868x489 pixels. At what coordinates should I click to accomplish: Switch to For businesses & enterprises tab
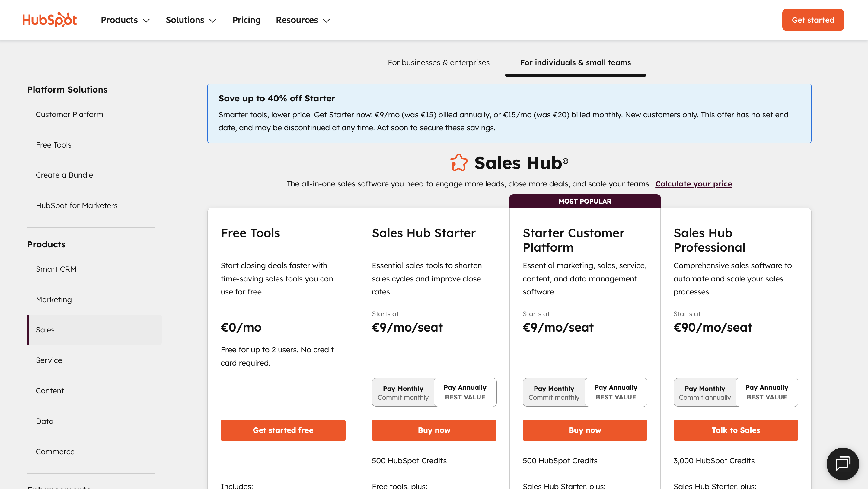[x=439, y=63]
